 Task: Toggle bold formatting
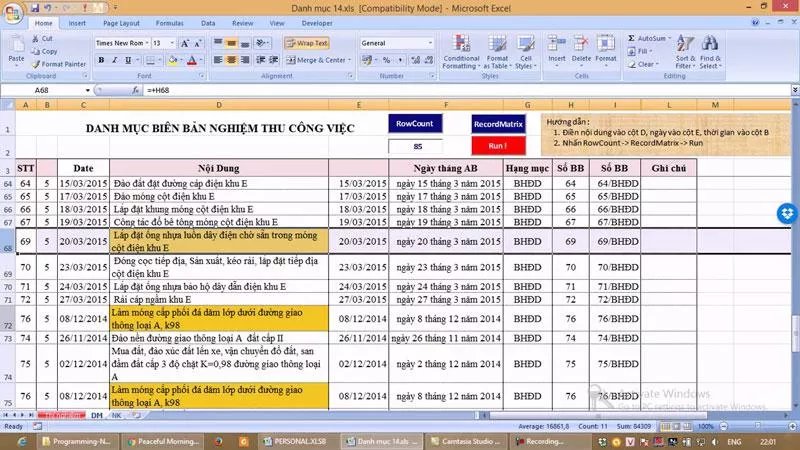[x=101, y=60]
